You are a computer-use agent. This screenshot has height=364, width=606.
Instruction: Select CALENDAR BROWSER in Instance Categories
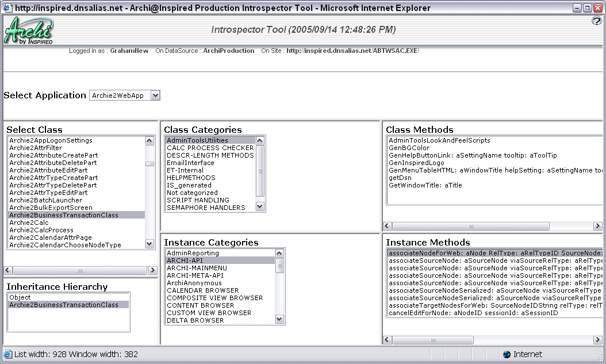click(x=202, y=290)
